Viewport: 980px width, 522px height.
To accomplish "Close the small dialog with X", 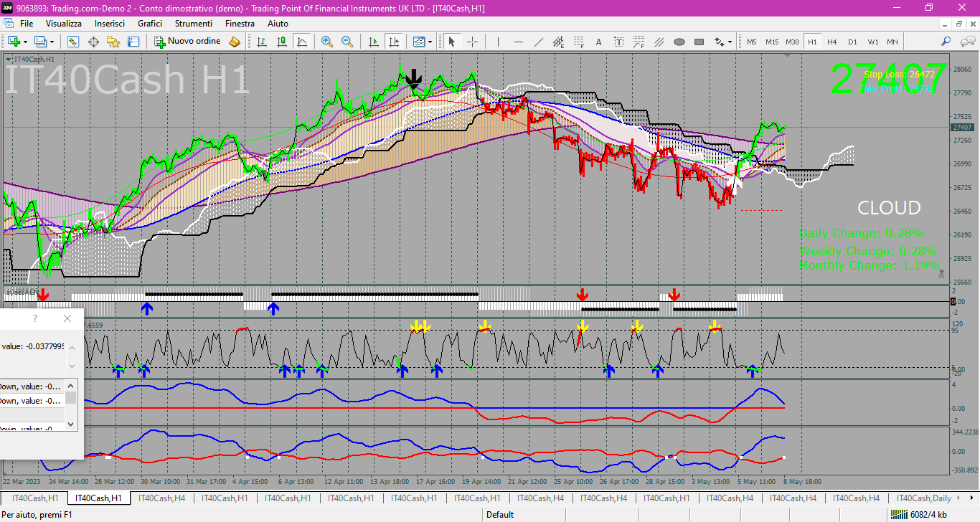I will coord(67,318).
